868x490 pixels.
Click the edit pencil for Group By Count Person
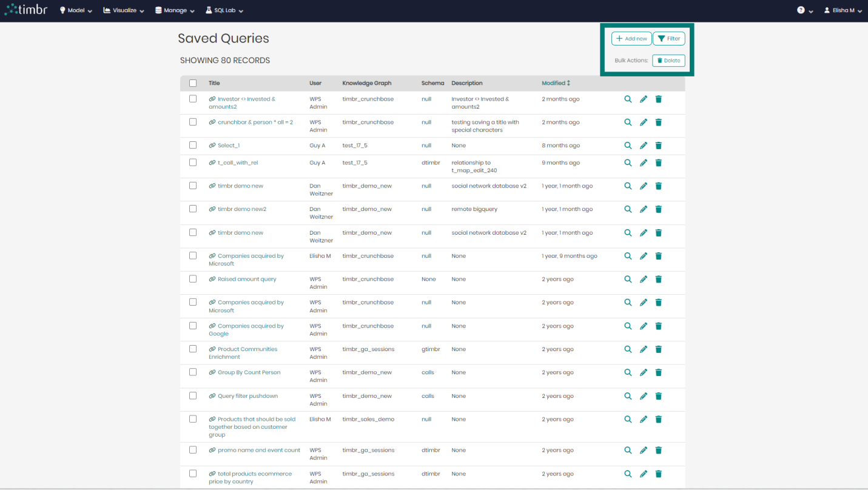[644, 373]
